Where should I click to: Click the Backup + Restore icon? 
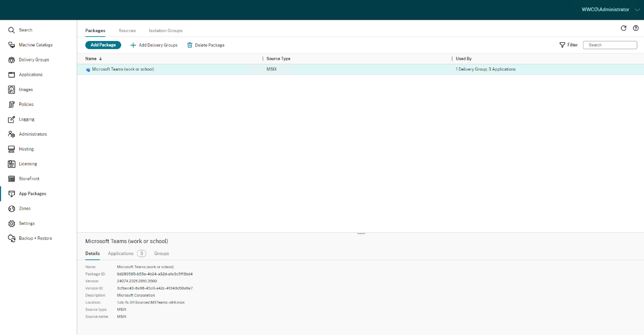[x=12, y=238]
